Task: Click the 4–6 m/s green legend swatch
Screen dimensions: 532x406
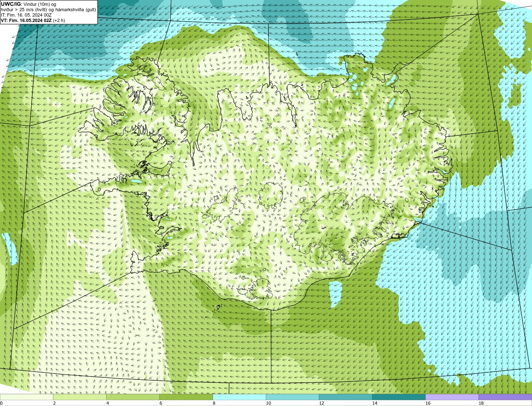Action: tap(133, 397)
